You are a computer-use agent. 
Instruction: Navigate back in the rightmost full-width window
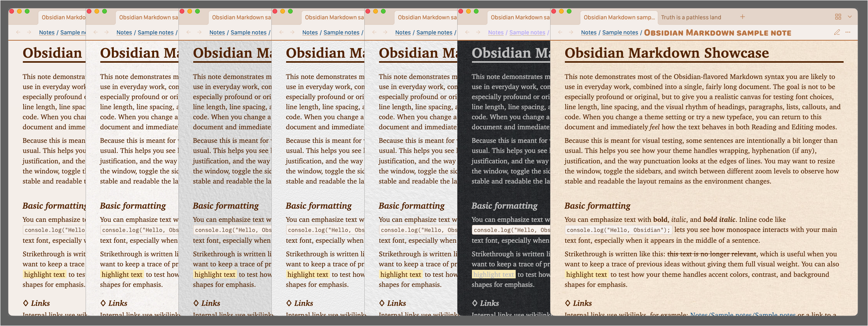click(x=560, y=32)
